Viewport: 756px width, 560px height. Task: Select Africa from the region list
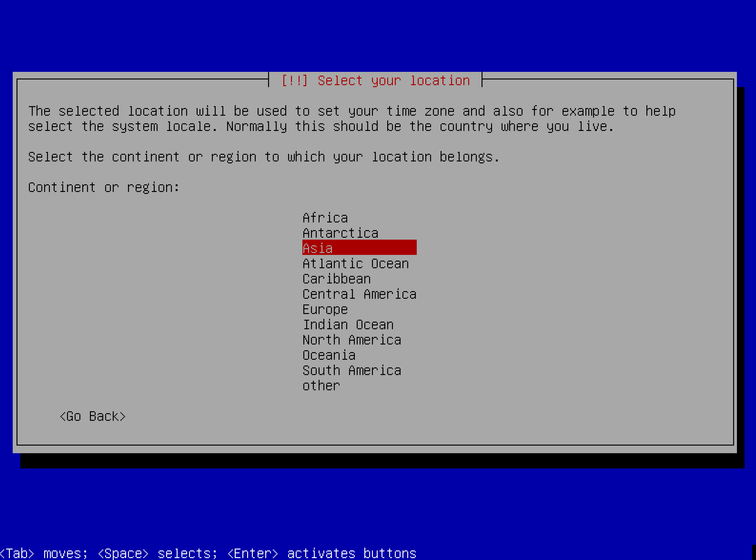[325, 218]
